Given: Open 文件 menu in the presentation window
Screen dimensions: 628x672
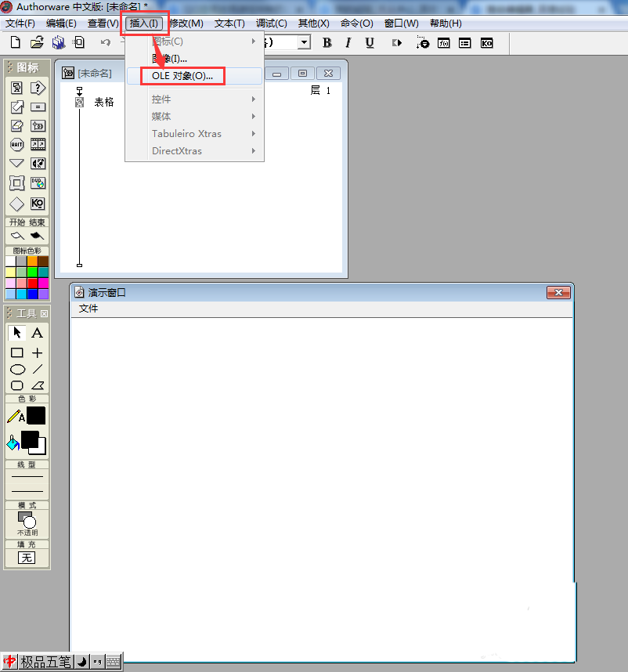Looking at the screenshot, I should pyautogui.click(x=88, y=309).
